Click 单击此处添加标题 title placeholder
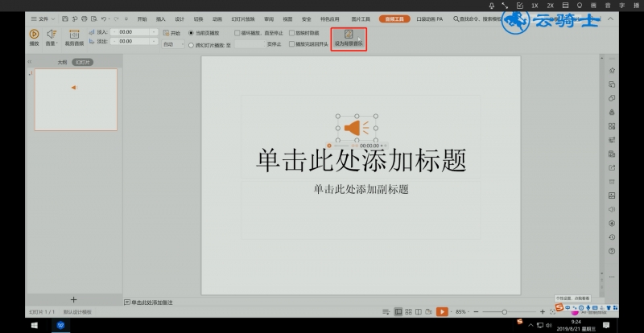Screen dimensions: 644x333 tap(361, 160)
